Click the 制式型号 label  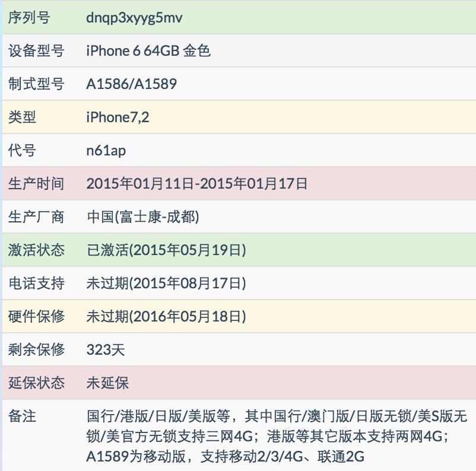(36, 84)
